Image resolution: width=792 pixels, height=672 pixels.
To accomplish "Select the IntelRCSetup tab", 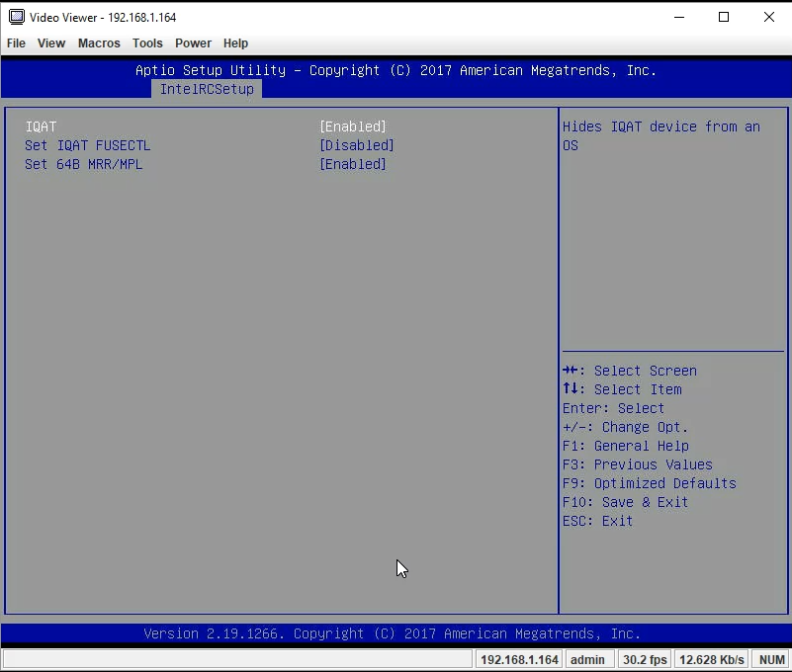I will [207, 89].
